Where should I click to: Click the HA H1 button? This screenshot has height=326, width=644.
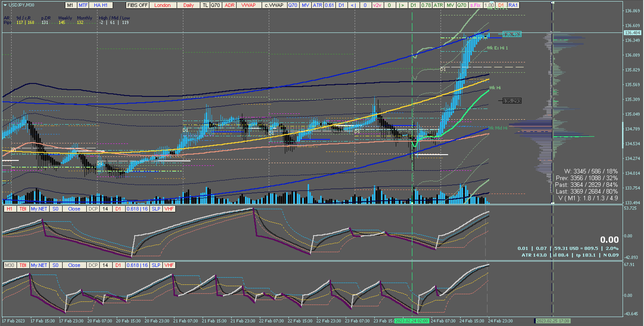pyautogui.click(x=100, y=5)
